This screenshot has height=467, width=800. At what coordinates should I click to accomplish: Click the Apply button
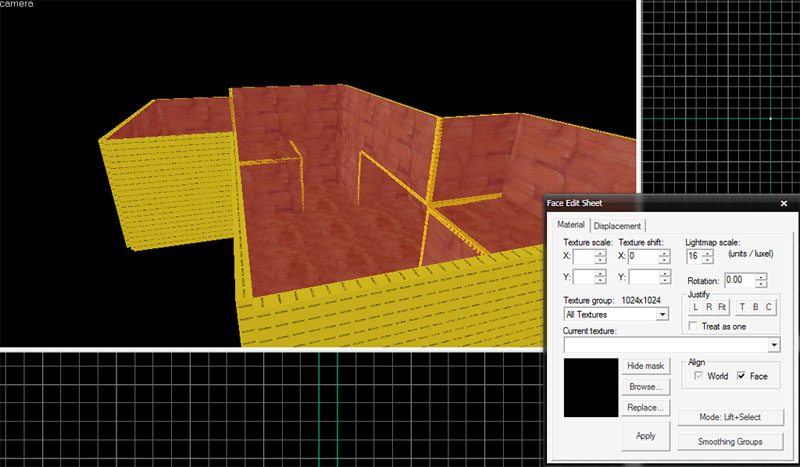[645, 435]
